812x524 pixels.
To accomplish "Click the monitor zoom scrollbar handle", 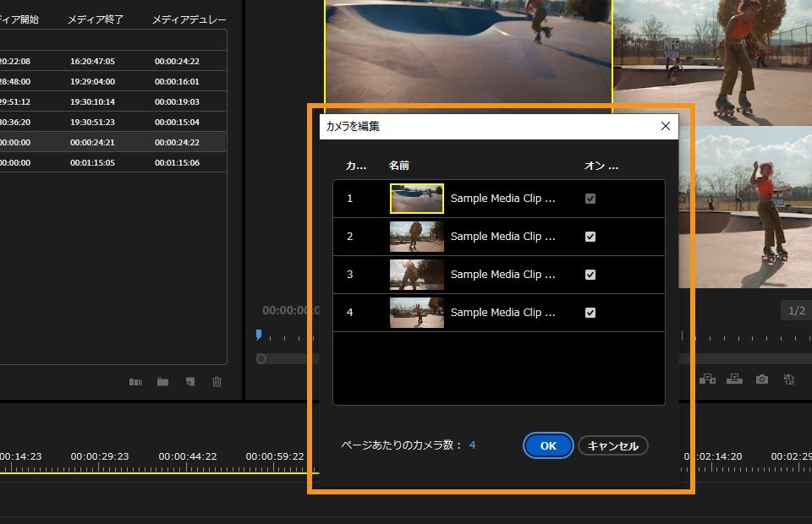I will pos(261,359).
